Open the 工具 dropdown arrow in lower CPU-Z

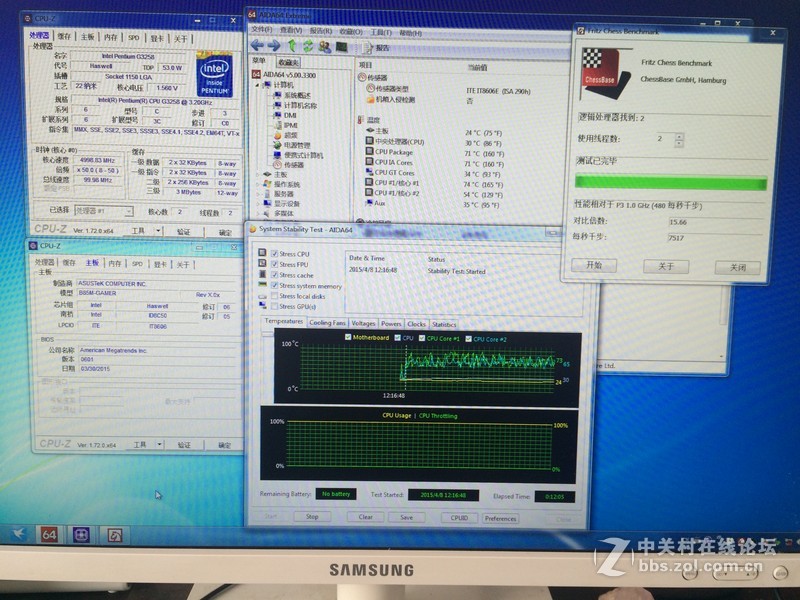click(x=160, y=444)
